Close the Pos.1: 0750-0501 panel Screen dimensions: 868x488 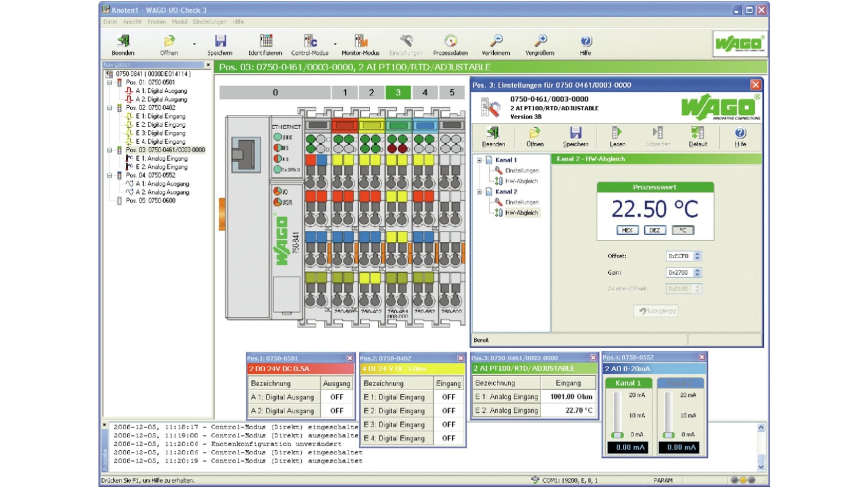[x=350, y=358]
